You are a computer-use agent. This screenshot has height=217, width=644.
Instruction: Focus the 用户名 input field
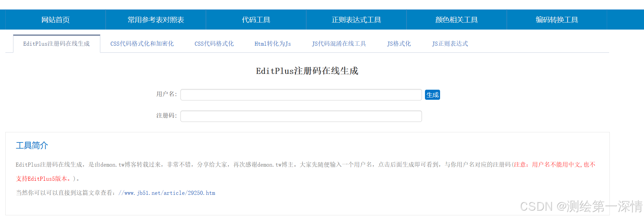tap(301, 95)
